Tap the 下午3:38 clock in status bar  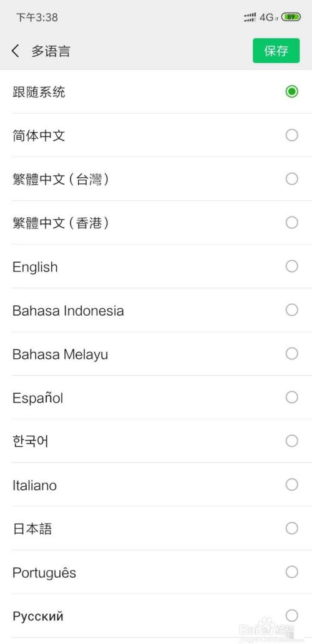point(37,17)
